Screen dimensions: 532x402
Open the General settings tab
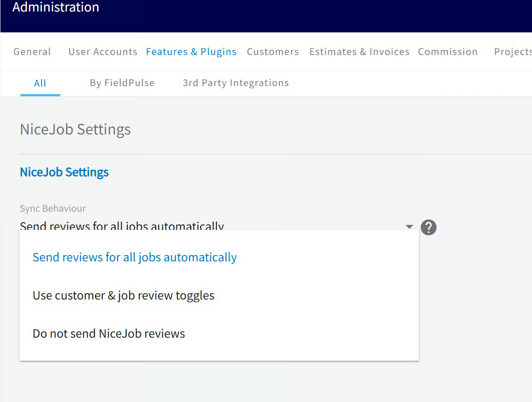[32, 52]
